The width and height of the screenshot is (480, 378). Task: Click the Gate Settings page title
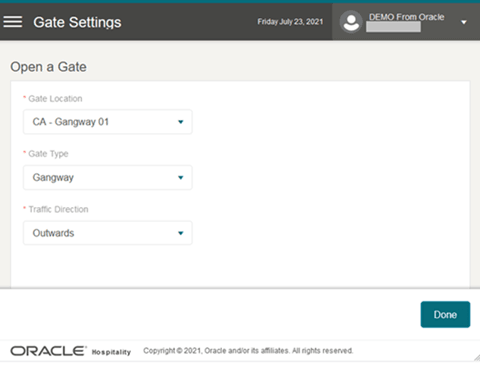[x=77, y=22]
